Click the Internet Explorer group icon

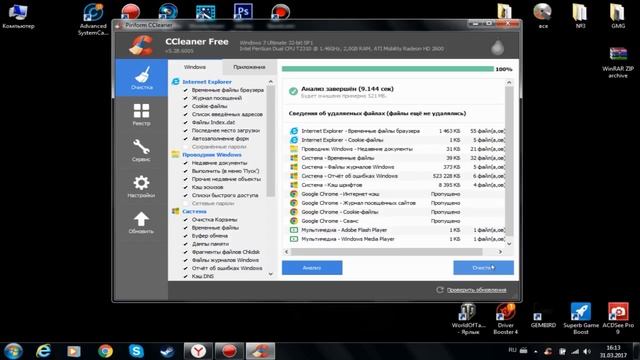click(176, 82)
